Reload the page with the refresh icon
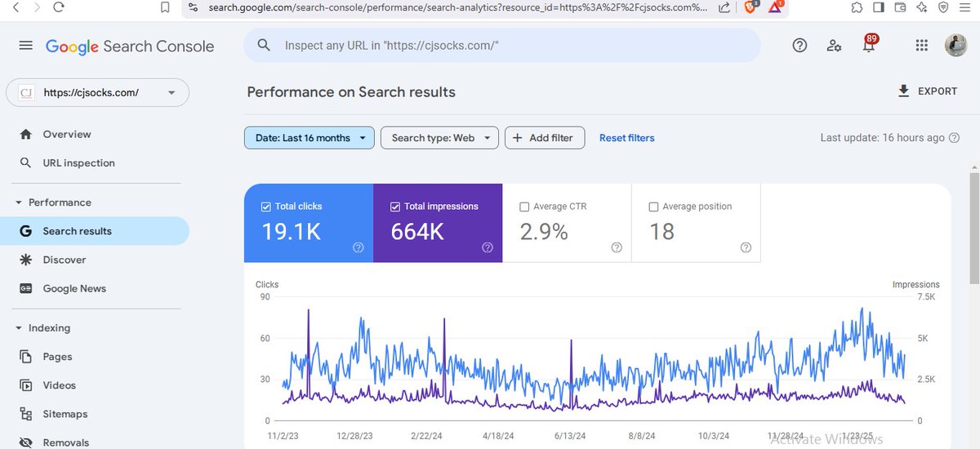This screenshot has height=449, width=980. click(x=59, y=7)
